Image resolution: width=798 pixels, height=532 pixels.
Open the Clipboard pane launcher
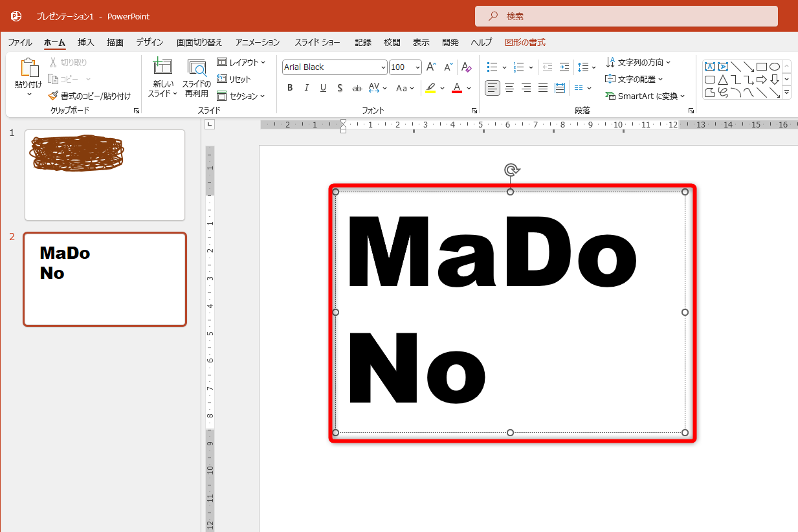point(137,111)
